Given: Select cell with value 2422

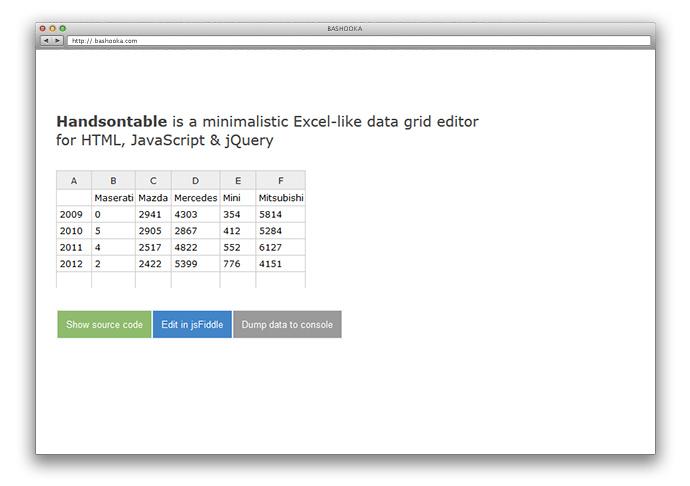Looking at the screenshot, I should 153,264.
